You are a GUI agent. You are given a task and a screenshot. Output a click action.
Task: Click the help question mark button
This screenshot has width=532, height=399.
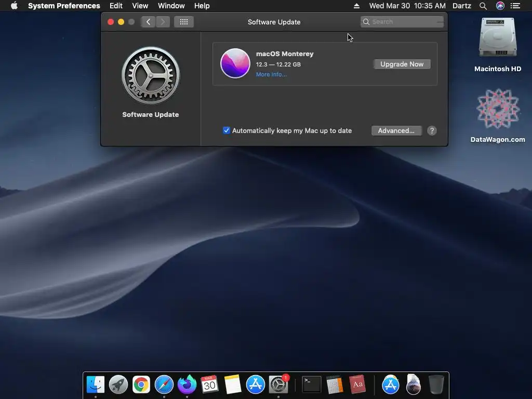(432, 130)
